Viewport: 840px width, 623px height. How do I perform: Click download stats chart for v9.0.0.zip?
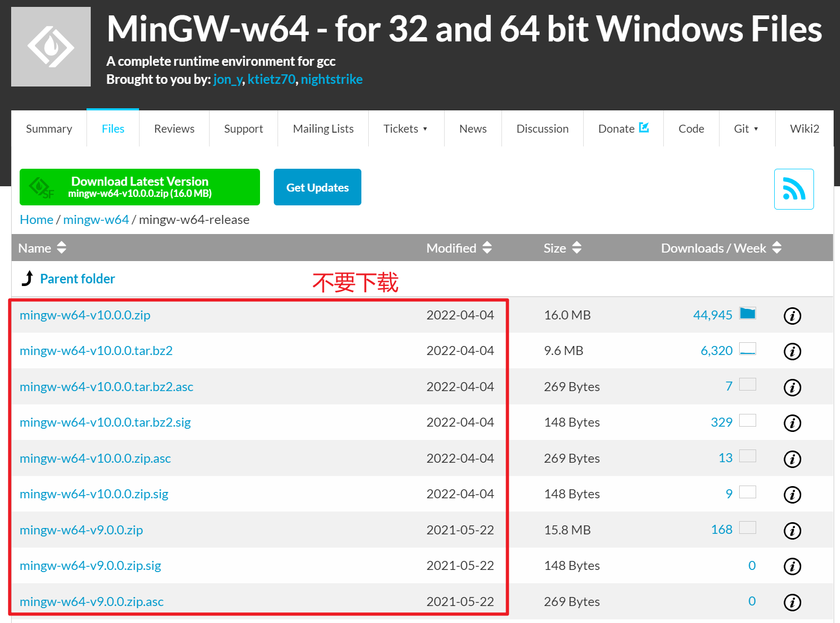tap(748, 527)
